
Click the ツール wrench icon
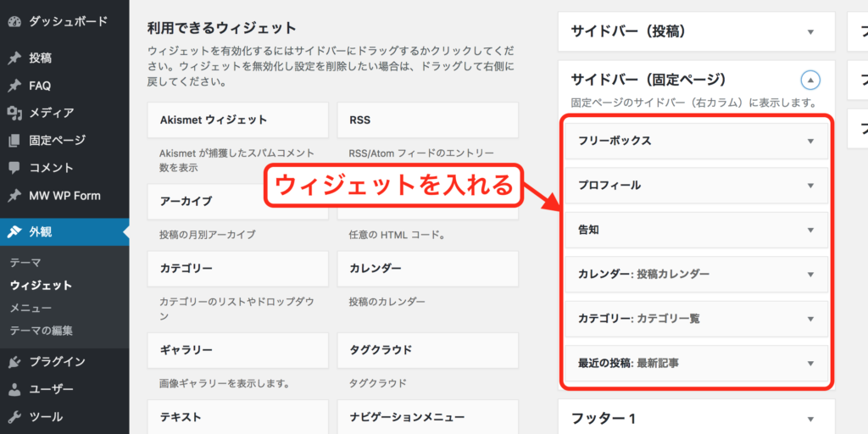pos(14,417)
